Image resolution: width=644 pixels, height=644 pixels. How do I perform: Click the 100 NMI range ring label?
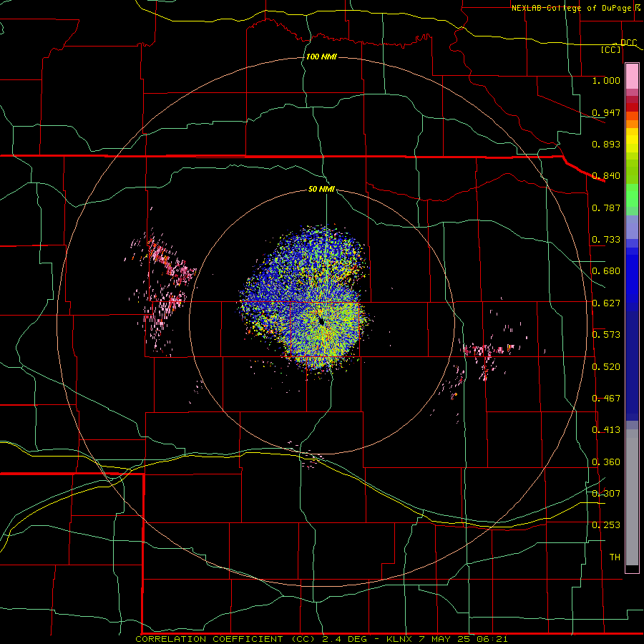pyautogui.click(x=321, y=57)
